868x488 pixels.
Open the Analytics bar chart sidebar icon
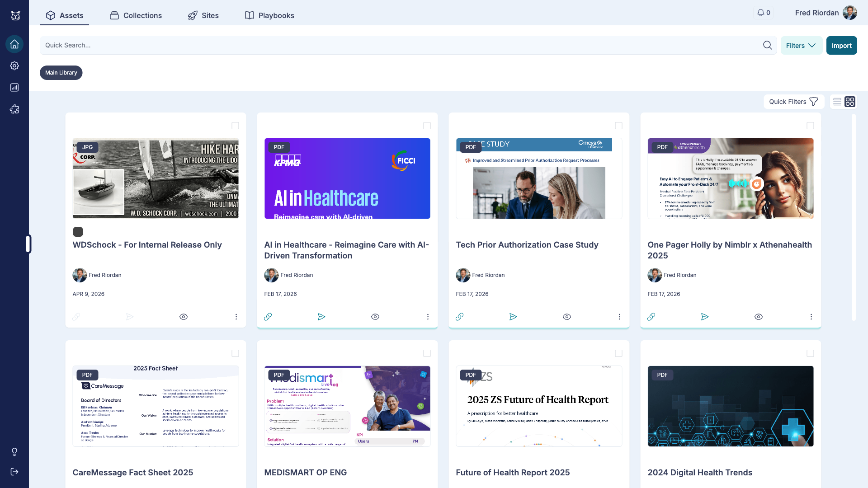(14, 87)
